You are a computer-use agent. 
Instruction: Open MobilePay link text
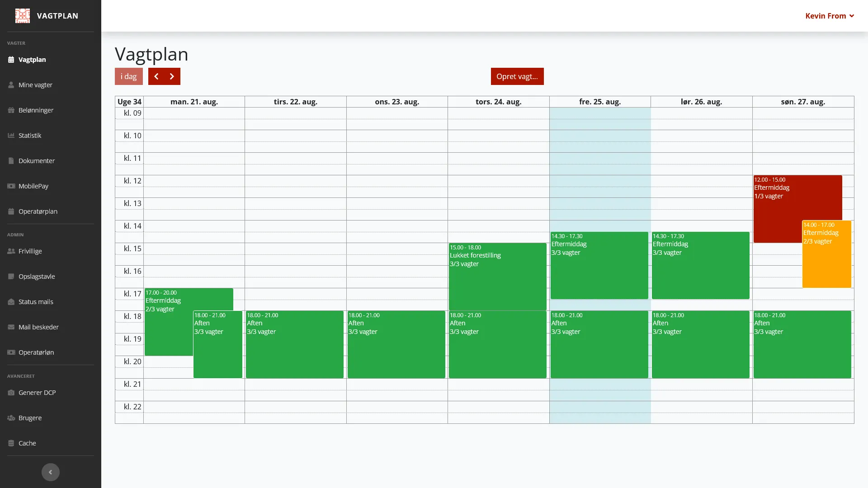[x=33, y=186]
